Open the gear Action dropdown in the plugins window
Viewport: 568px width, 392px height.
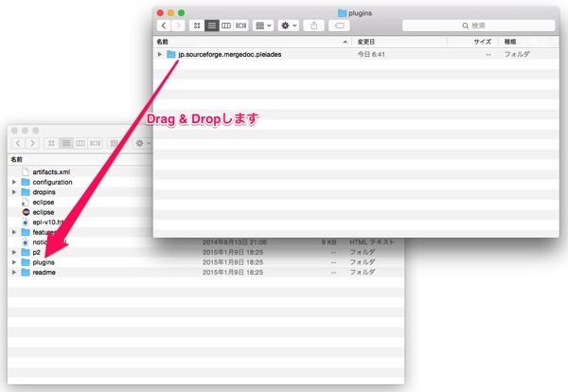tap(288, 26)
